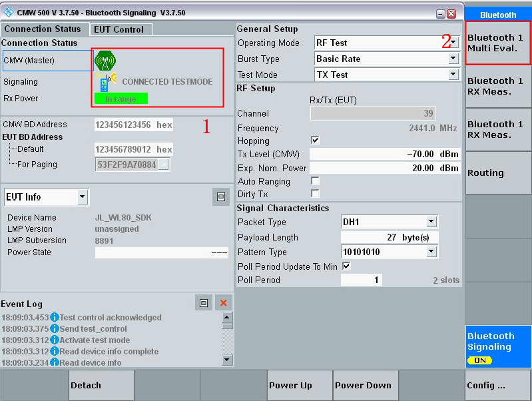The image size is (532, 401).
Task: Open the For Paging address dropdown
Action: point(164,165)
